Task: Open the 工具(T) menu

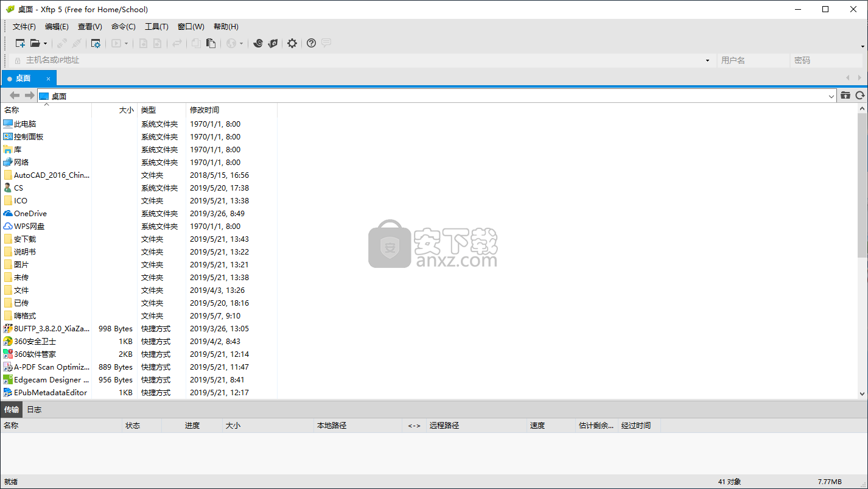Action: coord(156,27)
